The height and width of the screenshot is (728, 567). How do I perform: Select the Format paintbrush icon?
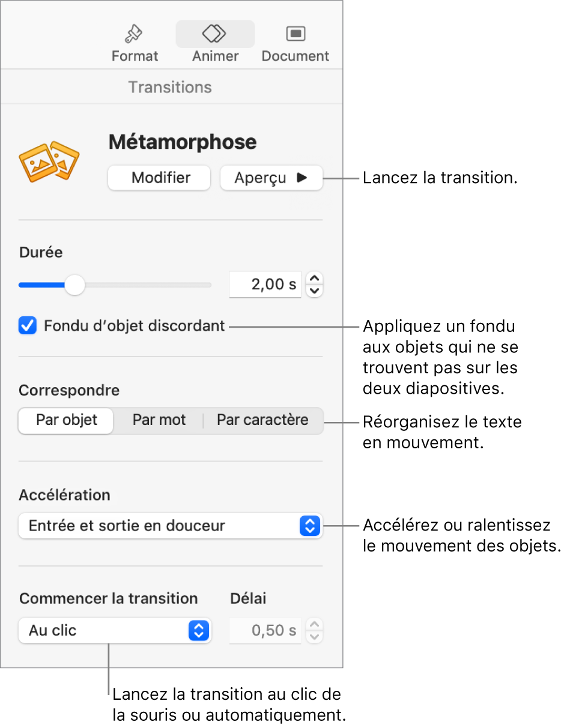tap(133, 34)
